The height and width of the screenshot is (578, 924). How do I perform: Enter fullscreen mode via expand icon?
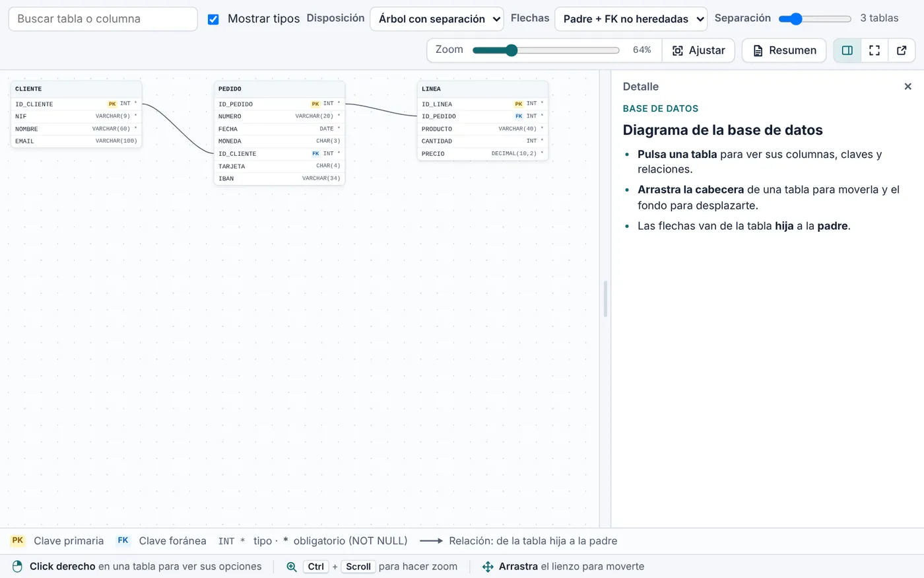(874, 50)
